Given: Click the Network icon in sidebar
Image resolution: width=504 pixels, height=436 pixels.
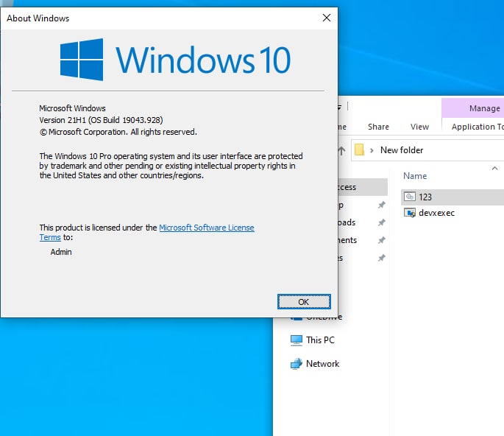Looking at the screenshot, I should click(297, 364).
